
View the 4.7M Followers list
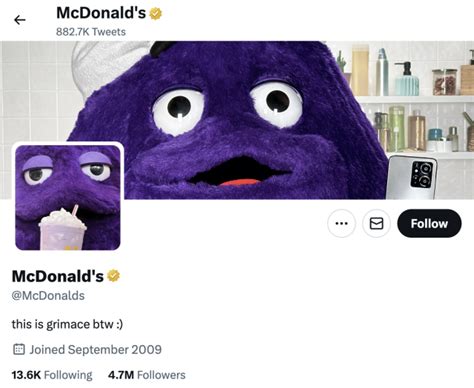(147, 375)
